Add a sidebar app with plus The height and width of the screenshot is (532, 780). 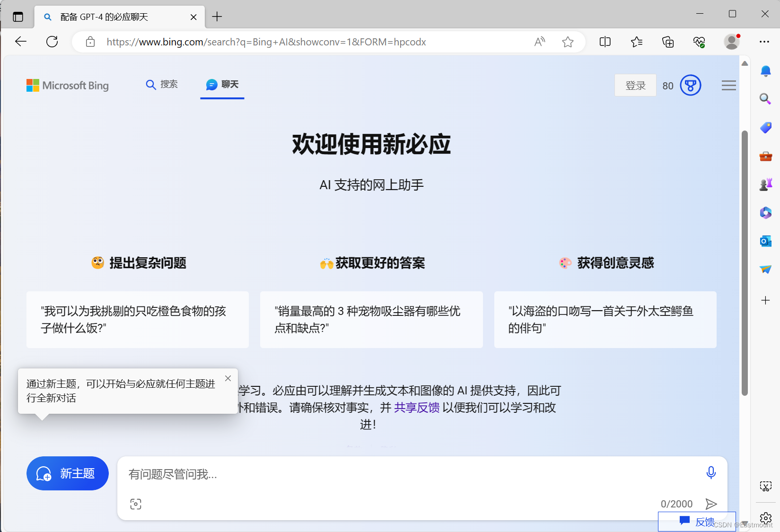tap(765, 300)
